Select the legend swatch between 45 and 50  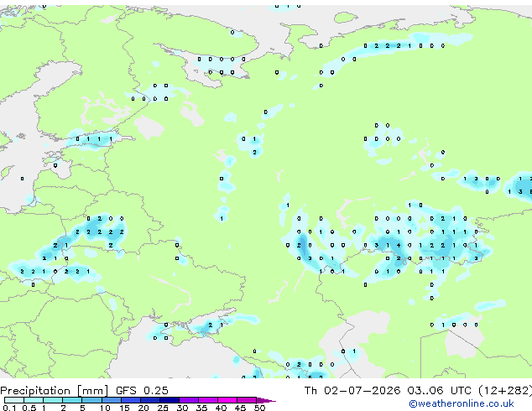point(247,400)
